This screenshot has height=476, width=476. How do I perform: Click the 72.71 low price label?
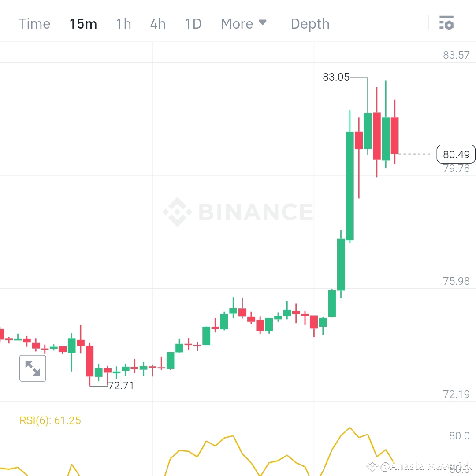click(122, 385)
